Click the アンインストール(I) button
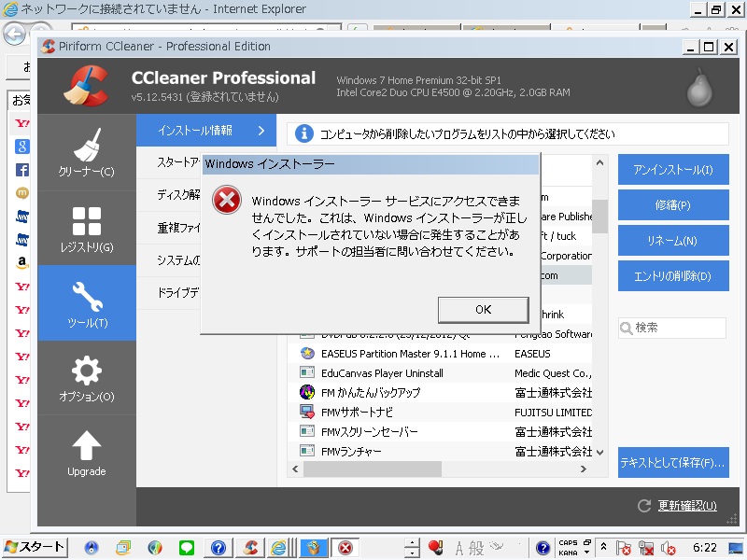 (673, 170)
